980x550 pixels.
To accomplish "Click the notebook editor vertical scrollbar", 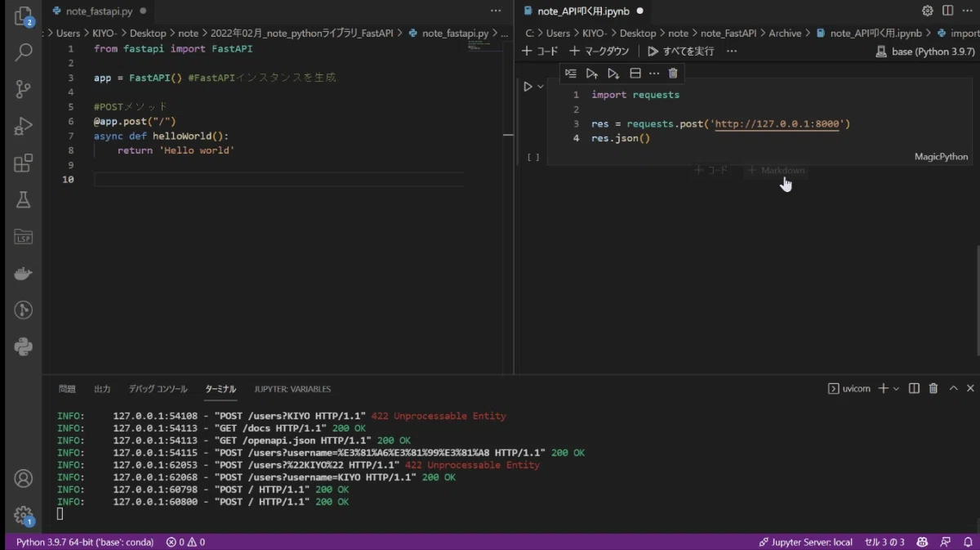I will click(976, 299).
